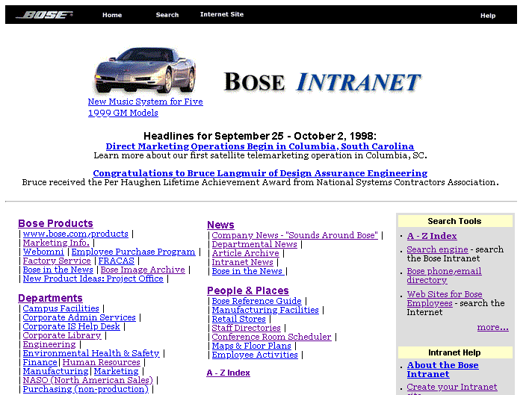Select Search in the top navigation bar

pyautogui.click(x=167, y=15)
